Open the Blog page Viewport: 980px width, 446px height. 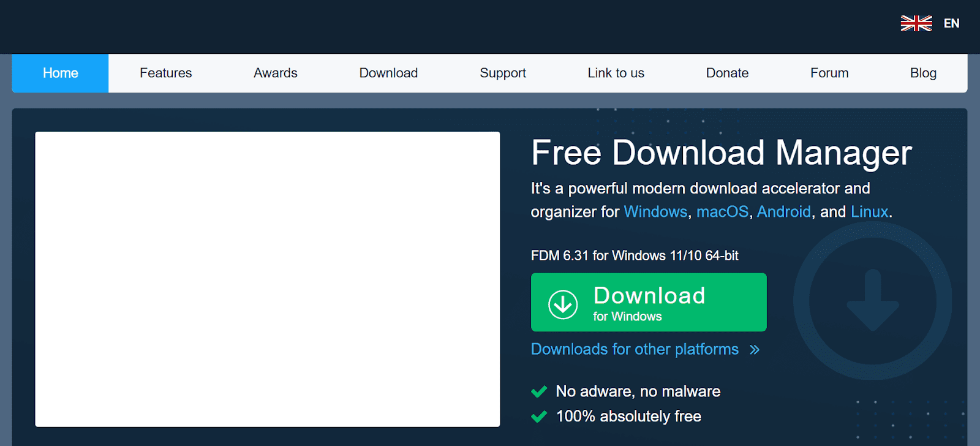[923, 73]
